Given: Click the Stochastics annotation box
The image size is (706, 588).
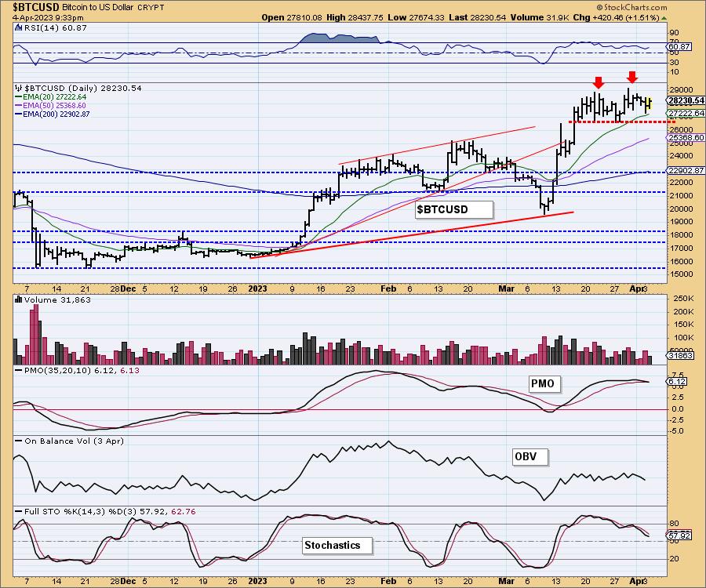Looking at the screenshot, I should pos(337,545).
